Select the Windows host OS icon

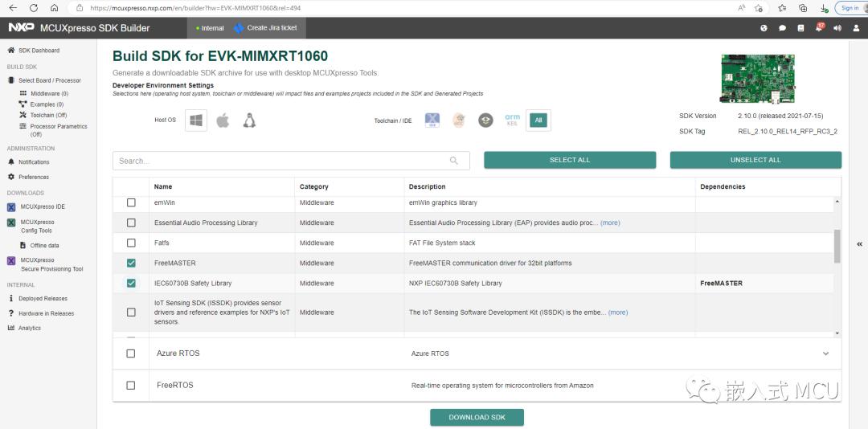[x=196, y=121]
